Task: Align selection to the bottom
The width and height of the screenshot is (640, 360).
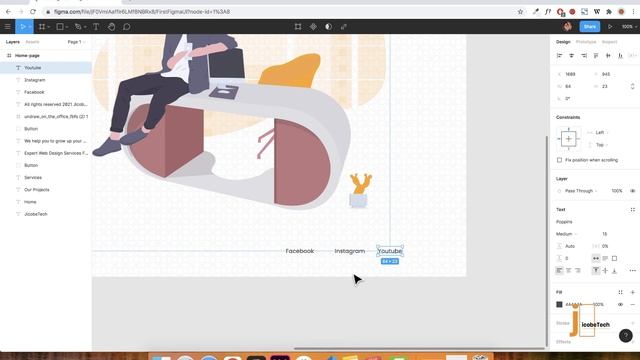Action: [620, 55]
